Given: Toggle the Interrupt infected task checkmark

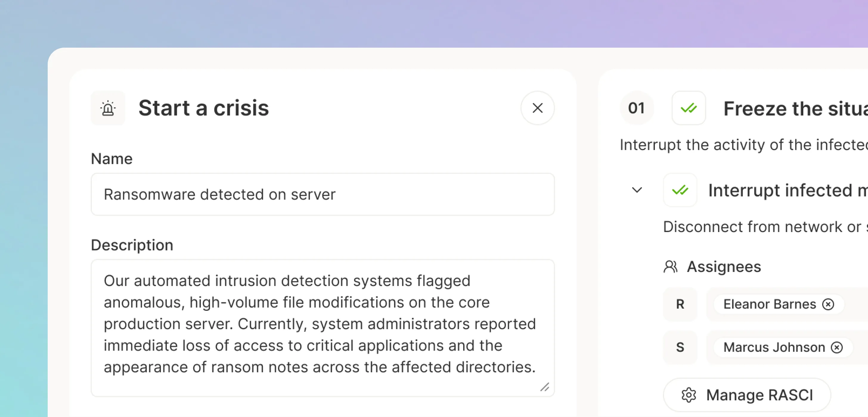Looking at the screenshot, I should coord(680,190).
